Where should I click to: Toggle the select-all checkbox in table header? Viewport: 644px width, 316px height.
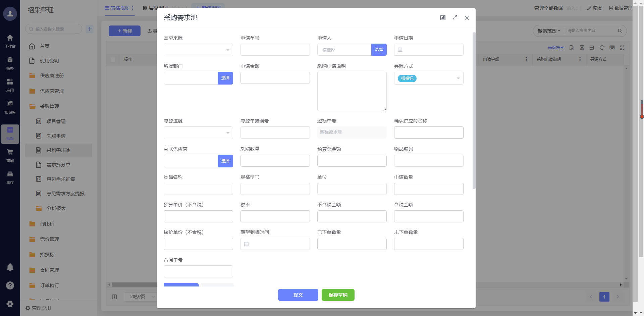click(x=113, y=59)
